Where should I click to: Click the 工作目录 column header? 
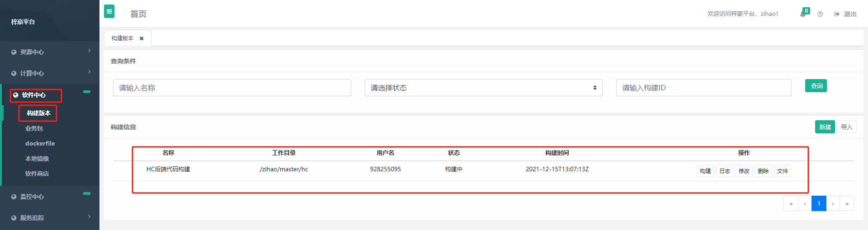[284, 153]
